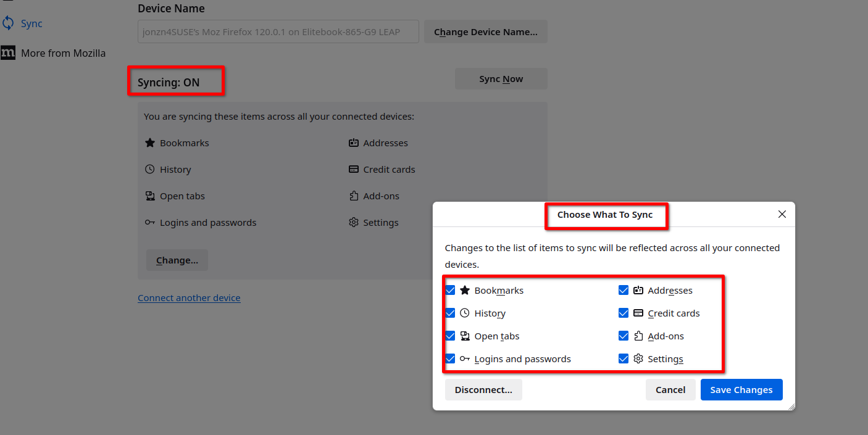Click the Device Name text field
This screenshot has height=435, width=868.
pos(278,31)
